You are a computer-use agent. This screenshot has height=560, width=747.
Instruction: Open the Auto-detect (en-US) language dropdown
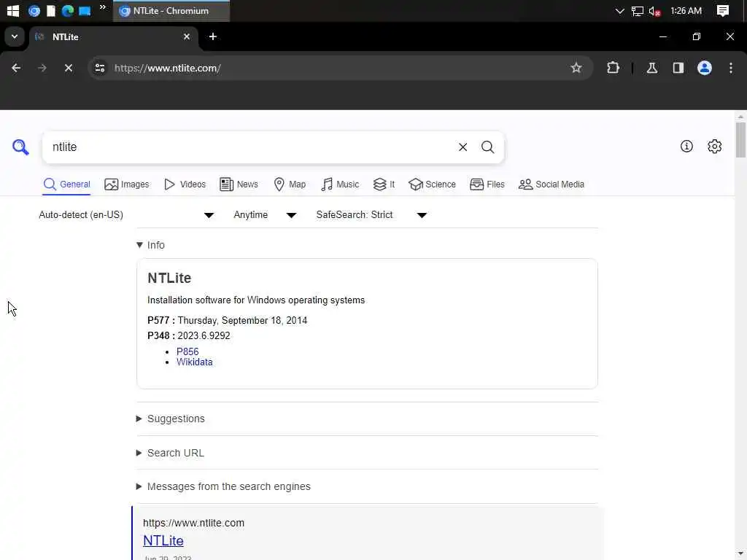126,215
